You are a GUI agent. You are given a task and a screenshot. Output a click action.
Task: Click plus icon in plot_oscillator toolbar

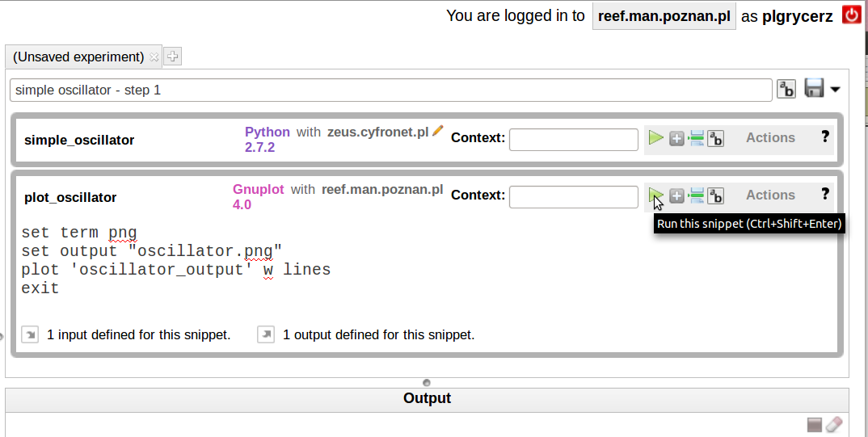pyautogui.click(x=676, y=195)
